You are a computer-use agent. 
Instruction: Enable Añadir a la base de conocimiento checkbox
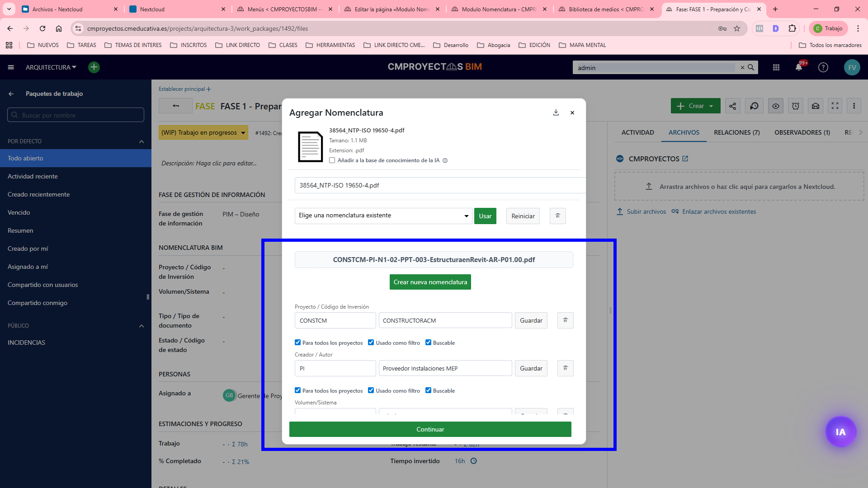tap(332, 160)
